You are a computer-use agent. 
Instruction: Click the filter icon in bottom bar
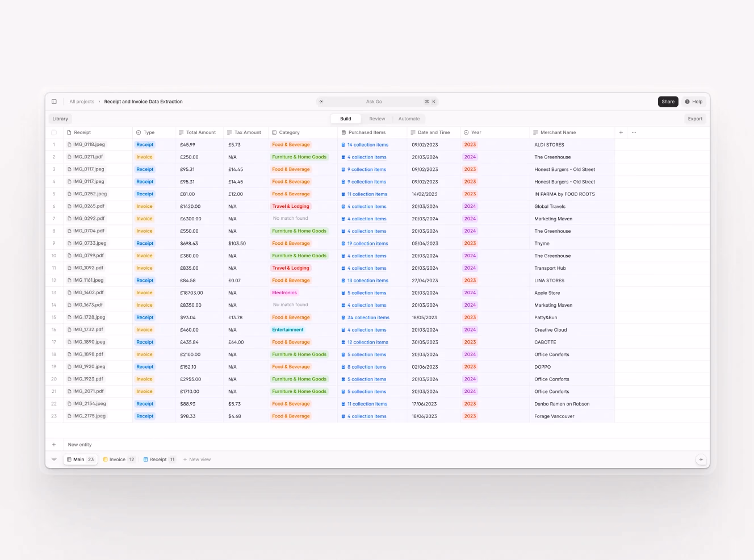pyautogui.click(x=54, y=459)
